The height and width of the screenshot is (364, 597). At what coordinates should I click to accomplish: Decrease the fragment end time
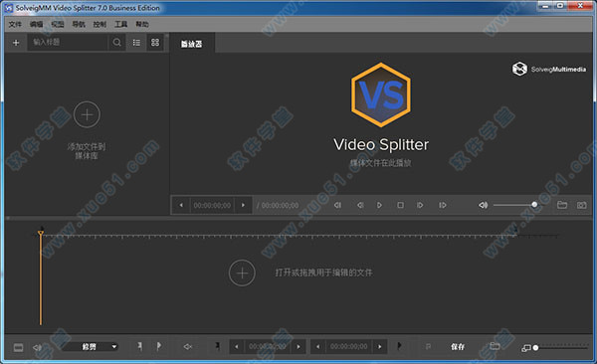[x=318, y=347]
